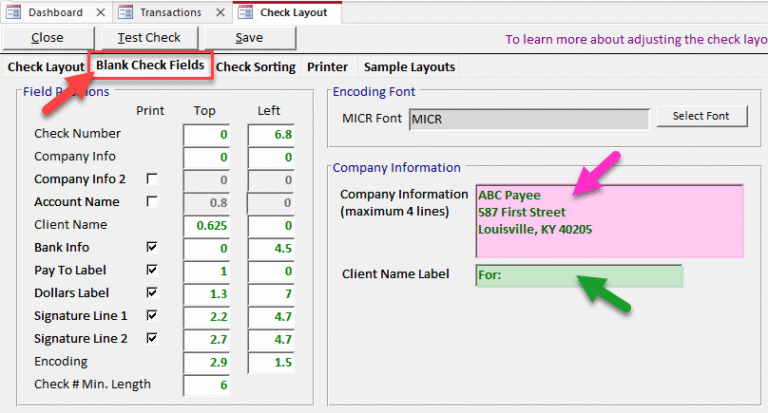The width and height of the screenshot is (768, 413).
Task: Uncheck Signature Line 1 print checkbox
Action: click(x=152, y=316)
